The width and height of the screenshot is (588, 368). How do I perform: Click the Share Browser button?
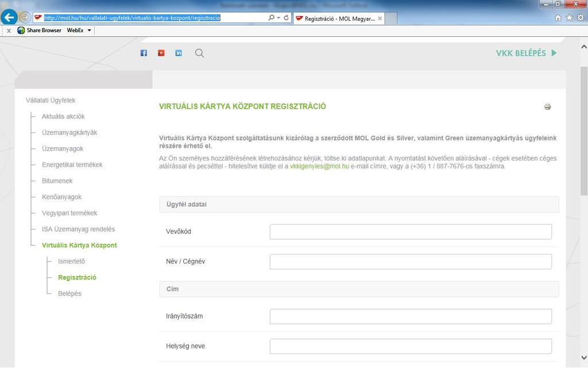(40, 30)
